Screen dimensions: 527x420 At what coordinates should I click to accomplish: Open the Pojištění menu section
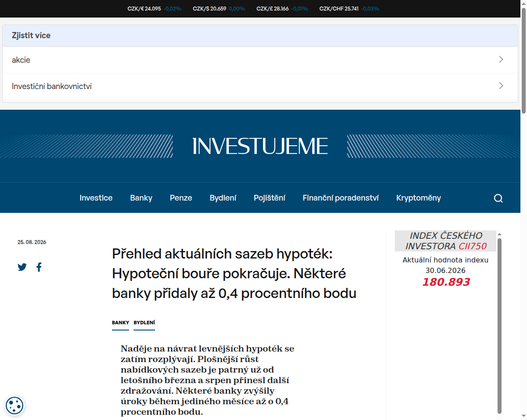[270, 198]
